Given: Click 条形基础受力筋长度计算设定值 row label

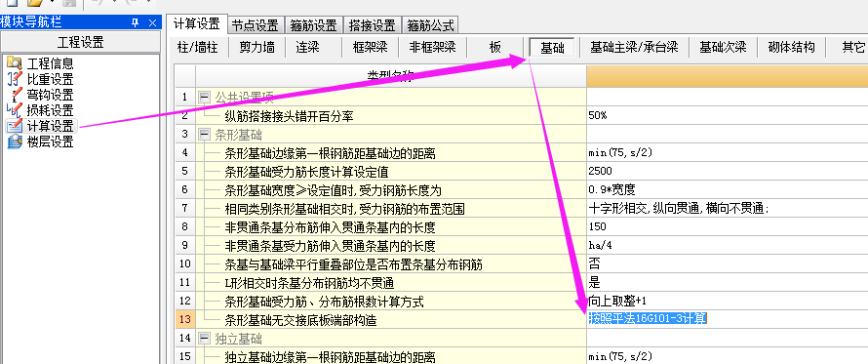Looking at the screenshot, I should (306, 172).
